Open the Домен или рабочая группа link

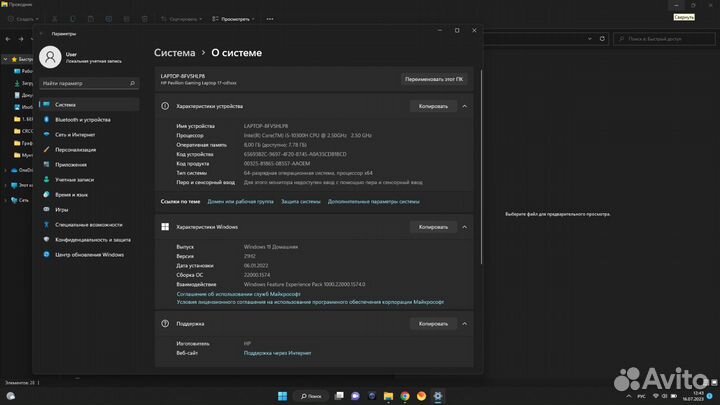(x=240, y=202)
